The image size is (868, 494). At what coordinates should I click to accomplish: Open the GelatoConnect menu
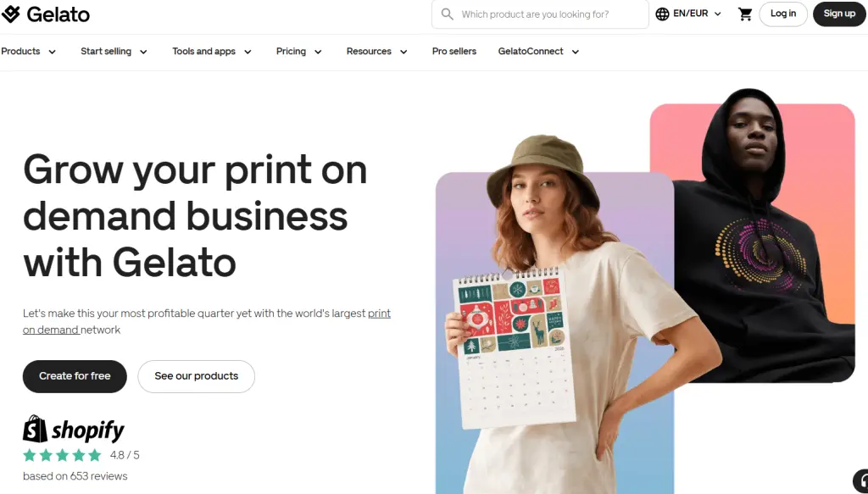pyautogui.click(x=538, y=52)
